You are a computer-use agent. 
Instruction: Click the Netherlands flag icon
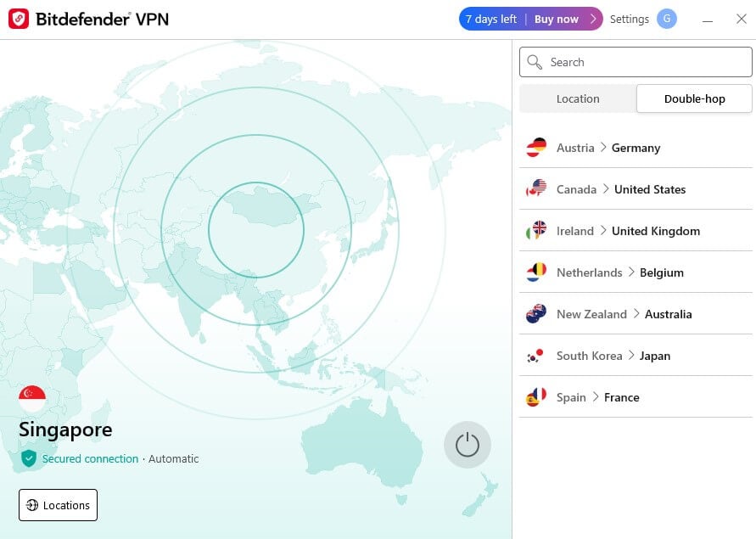click(535, 272)
